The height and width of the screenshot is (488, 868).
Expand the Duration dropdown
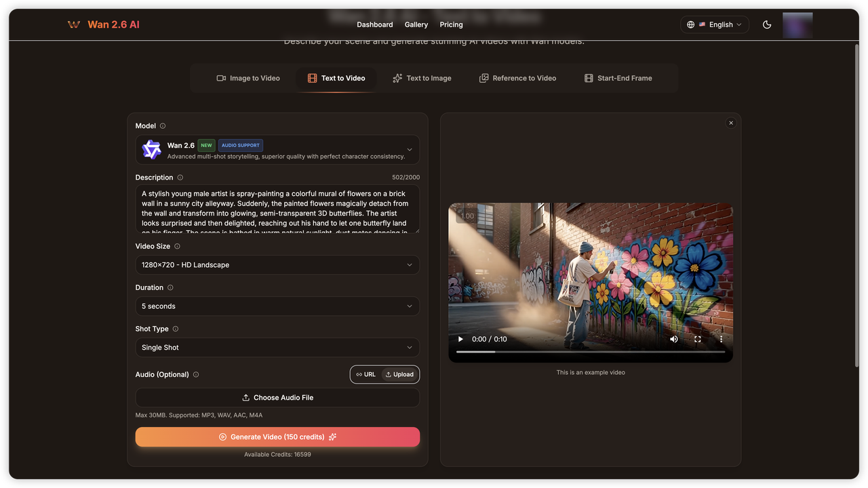(277, 306)
